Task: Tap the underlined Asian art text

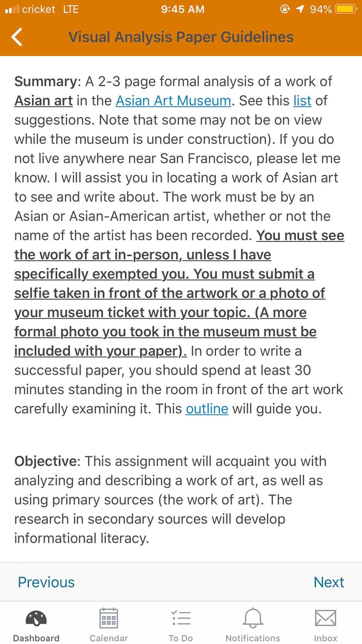Action: click(x=43, y=101)
